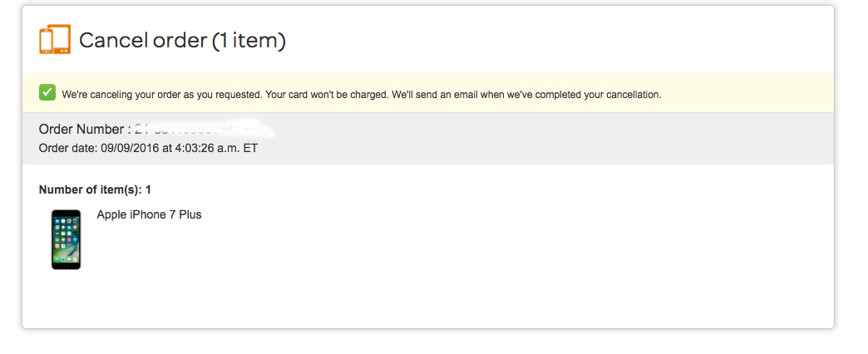Click the "(1 item)" text in the heading

point(249,41)
